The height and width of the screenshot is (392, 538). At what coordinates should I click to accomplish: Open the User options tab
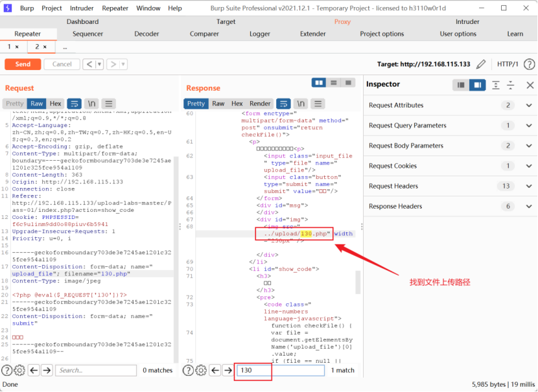click(458, 34)
